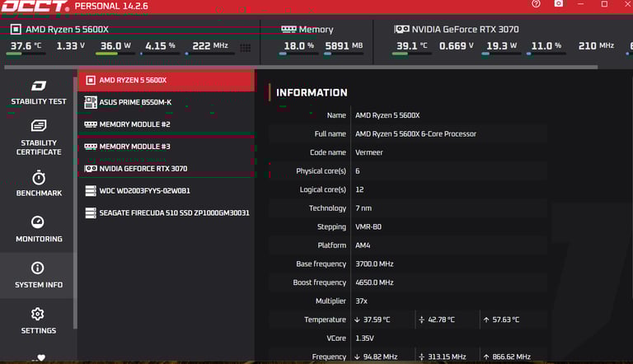Click the GPU temperature 39.1 °C reading

412,46
